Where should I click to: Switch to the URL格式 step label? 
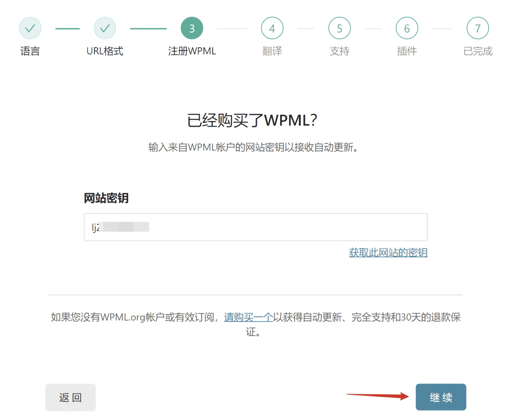pyautogui.click(x=105, y=51)
